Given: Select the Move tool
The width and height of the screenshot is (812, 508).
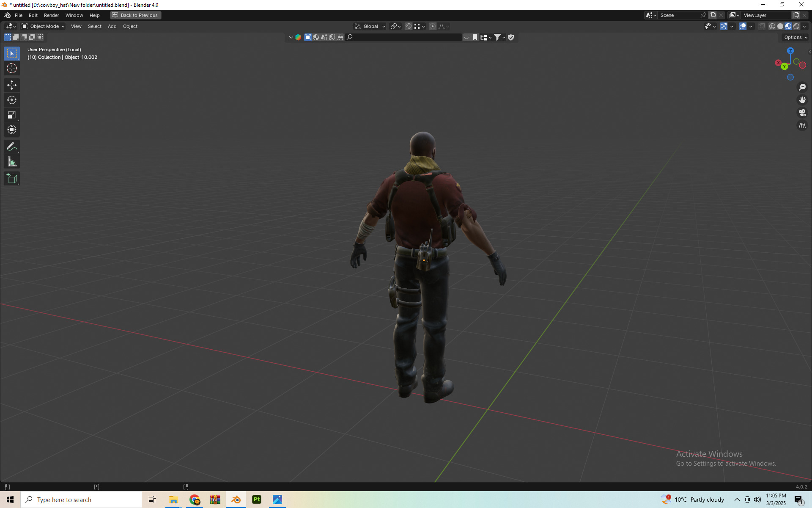Looking at the screenshot, I should [x=12, y=85].
